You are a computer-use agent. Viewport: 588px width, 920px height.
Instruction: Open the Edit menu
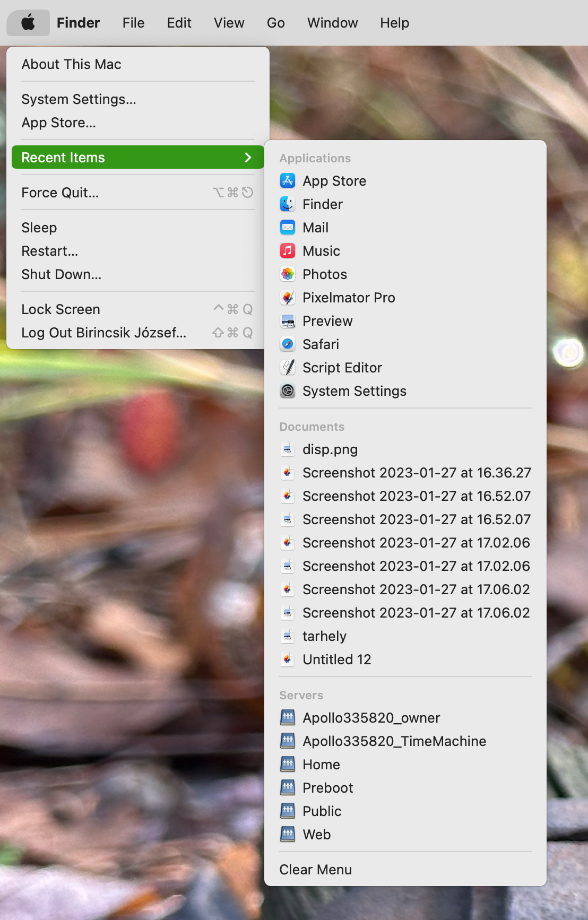tap(179, 23)
